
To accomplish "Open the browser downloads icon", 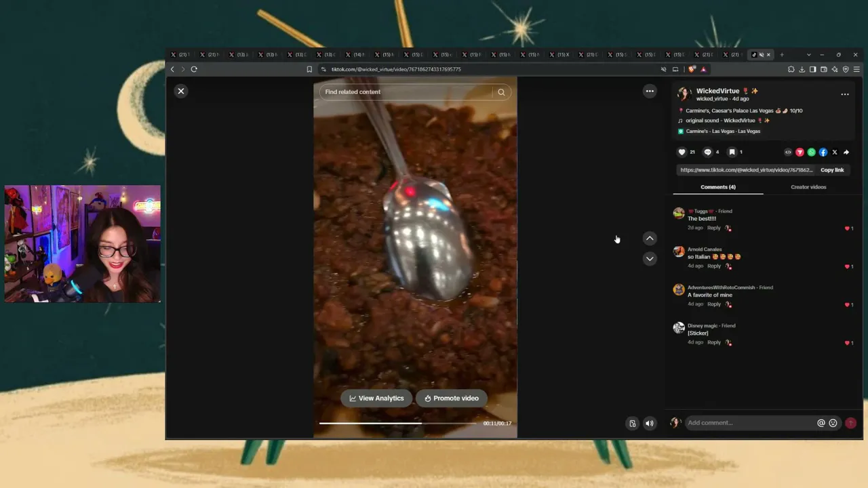I will click(x=802, y=69).
